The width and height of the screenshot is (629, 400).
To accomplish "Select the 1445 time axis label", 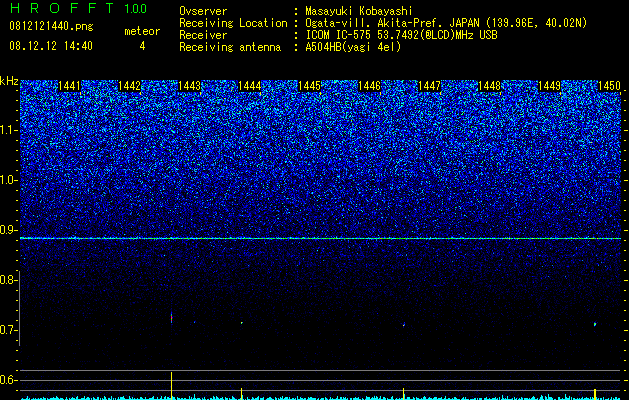I will coord(310,86).
